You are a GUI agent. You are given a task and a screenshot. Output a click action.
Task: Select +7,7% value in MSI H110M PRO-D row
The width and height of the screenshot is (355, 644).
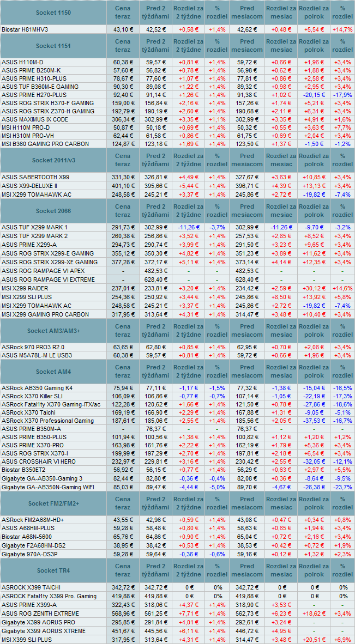[343, 127]
